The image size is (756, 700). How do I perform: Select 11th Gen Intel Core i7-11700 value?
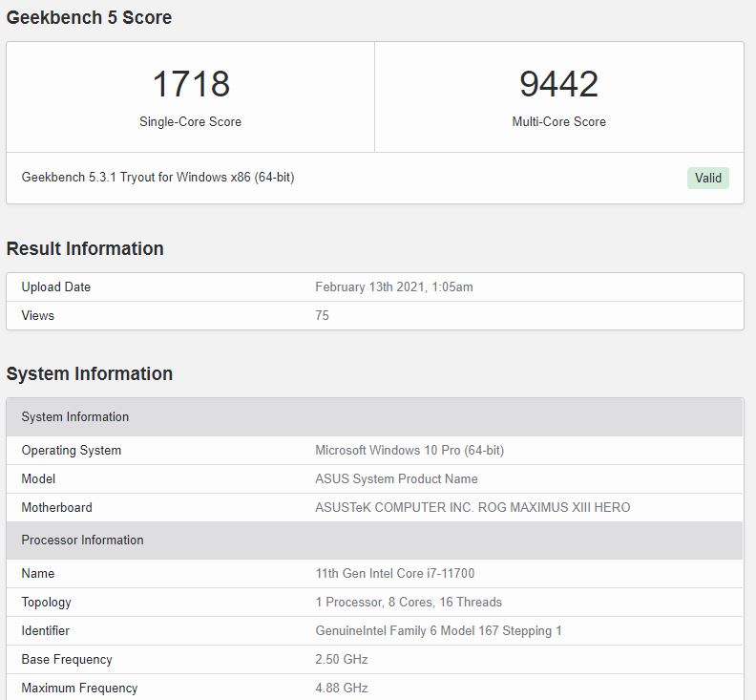(395, 573)
